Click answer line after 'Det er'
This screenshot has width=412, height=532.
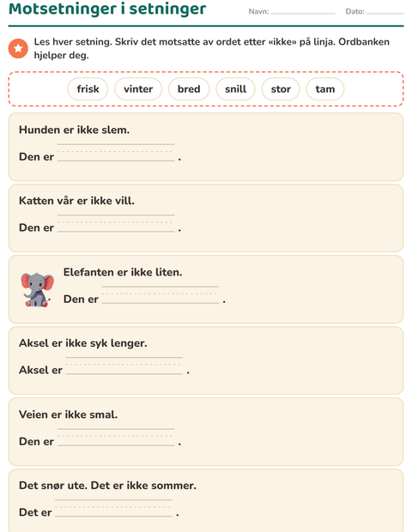point(113,508)
